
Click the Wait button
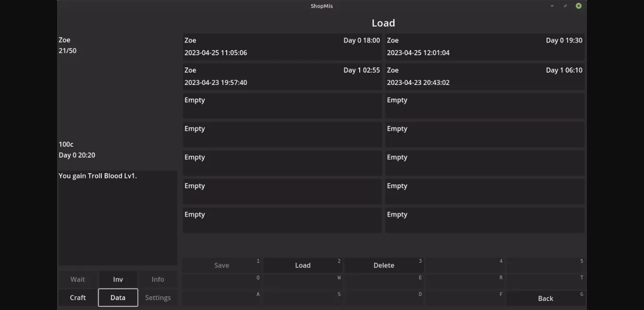click(x=78, y=279)
